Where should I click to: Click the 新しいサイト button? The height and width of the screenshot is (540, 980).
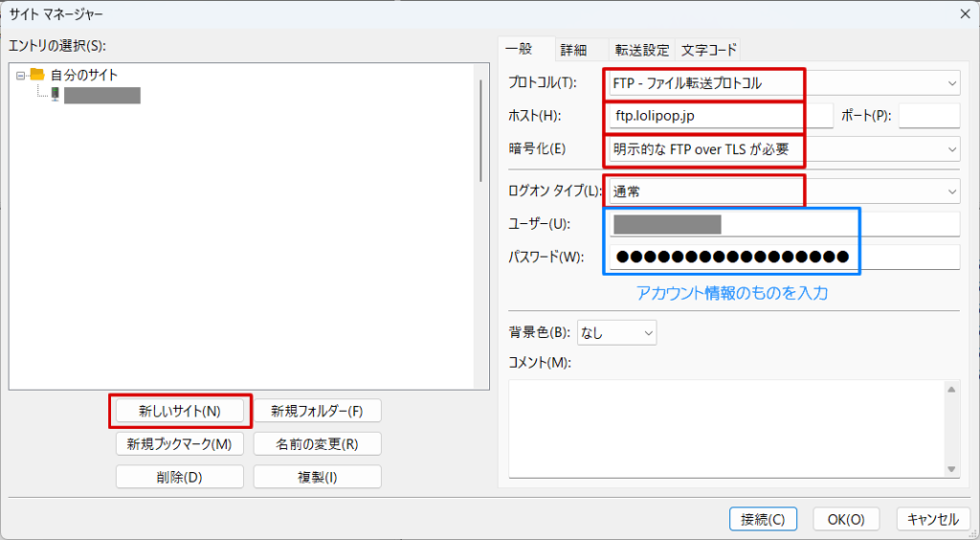[180, 411]
